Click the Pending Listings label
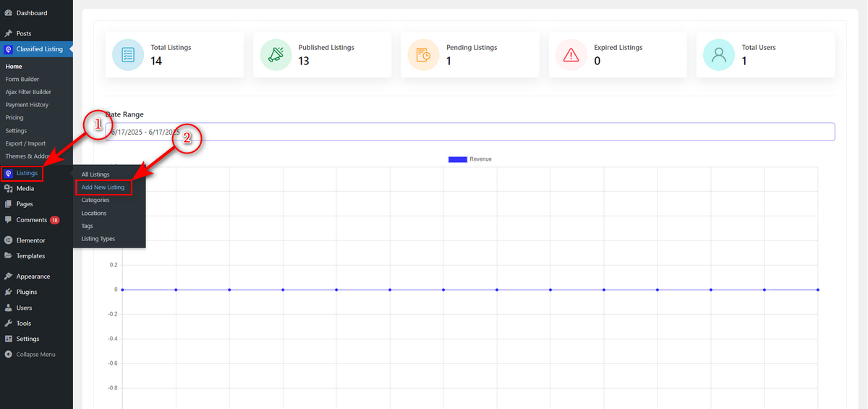Viewport: 868px width, 409px height. [472, 48]
